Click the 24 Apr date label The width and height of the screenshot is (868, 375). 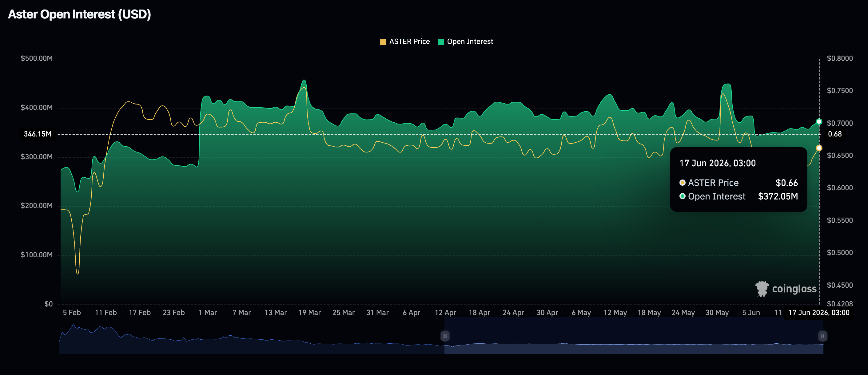tap(514, 313)
